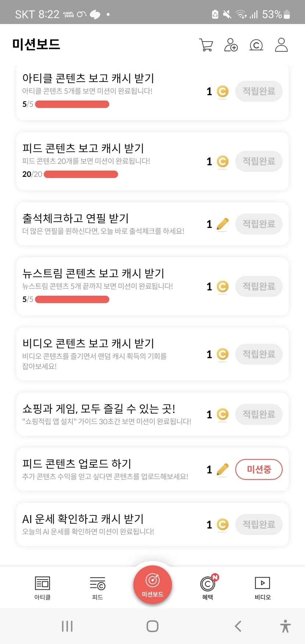Screen dimensions: 305x644
Task: Tap the invite friend icon
Action: pos(231,45)
